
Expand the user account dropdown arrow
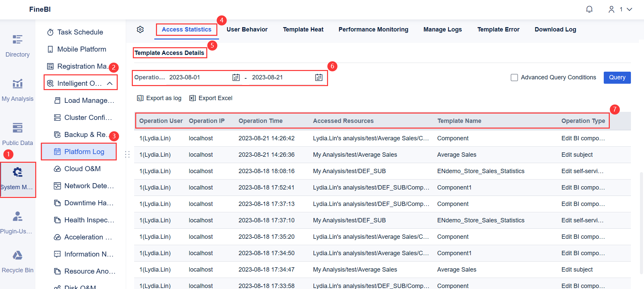630,9
